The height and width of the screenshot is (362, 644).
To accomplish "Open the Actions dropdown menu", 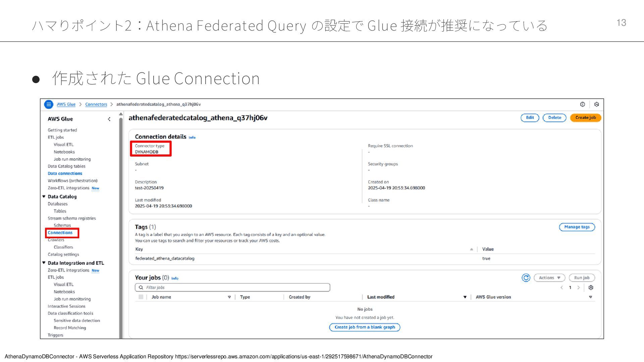I will point(549,278).
